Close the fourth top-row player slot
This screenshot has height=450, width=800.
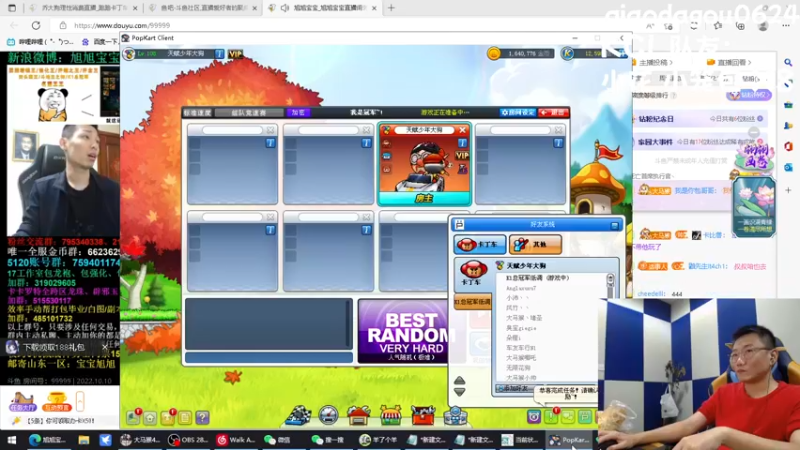(x=558, y=130)
